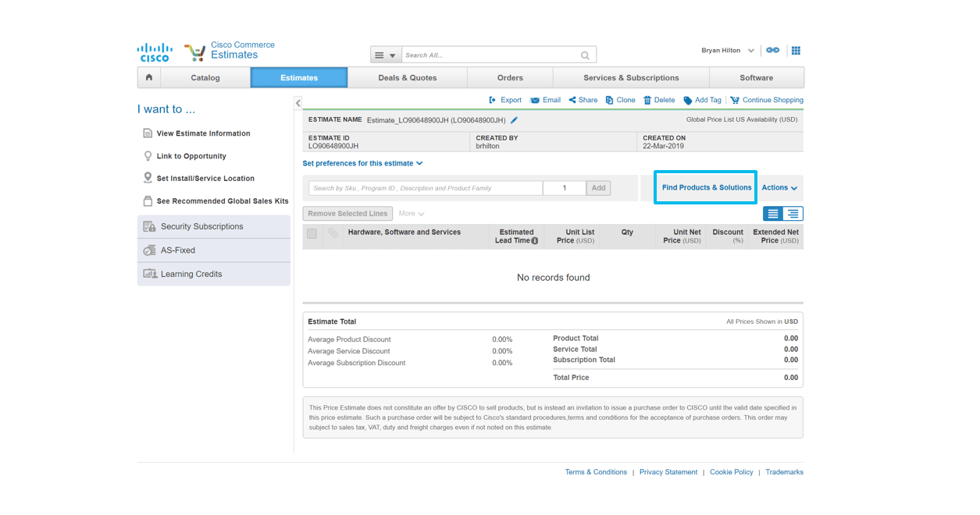Click Continue Shopping

tap(767, 100)
